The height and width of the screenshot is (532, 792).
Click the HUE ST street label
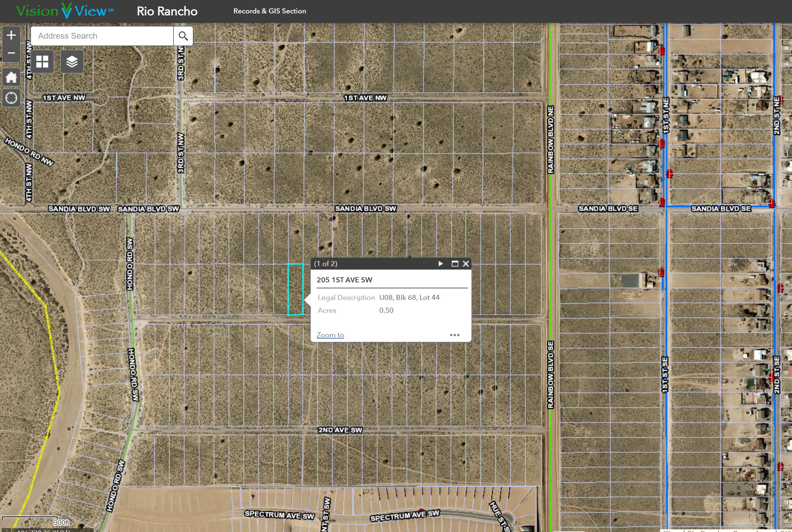(x=500, y=516)
